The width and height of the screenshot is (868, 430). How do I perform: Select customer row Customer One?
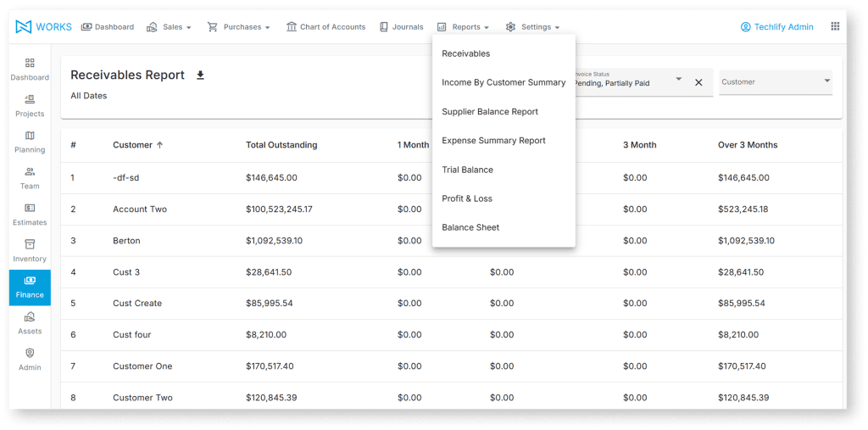click(x=452, y=366)
